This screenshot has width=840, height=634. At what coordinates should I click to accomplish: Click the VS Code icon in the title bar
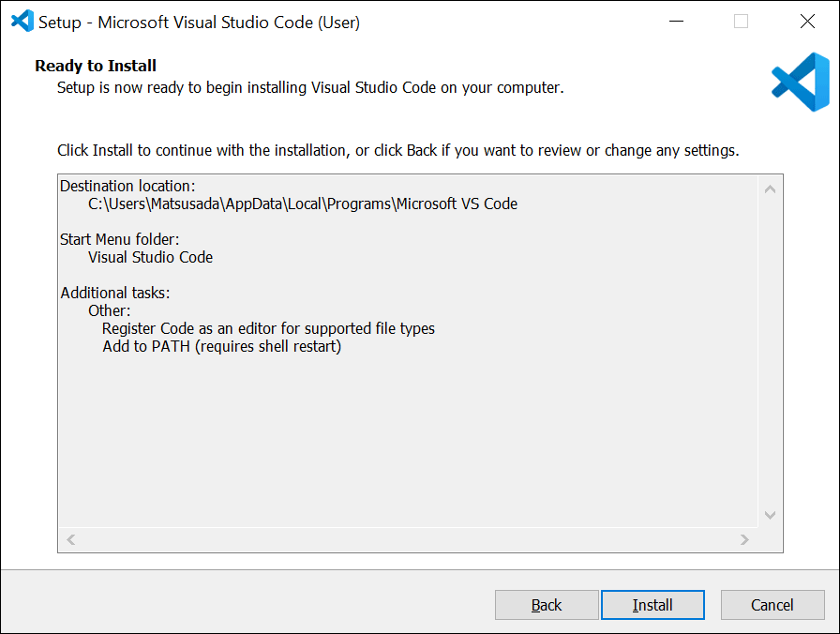point(22,21)
